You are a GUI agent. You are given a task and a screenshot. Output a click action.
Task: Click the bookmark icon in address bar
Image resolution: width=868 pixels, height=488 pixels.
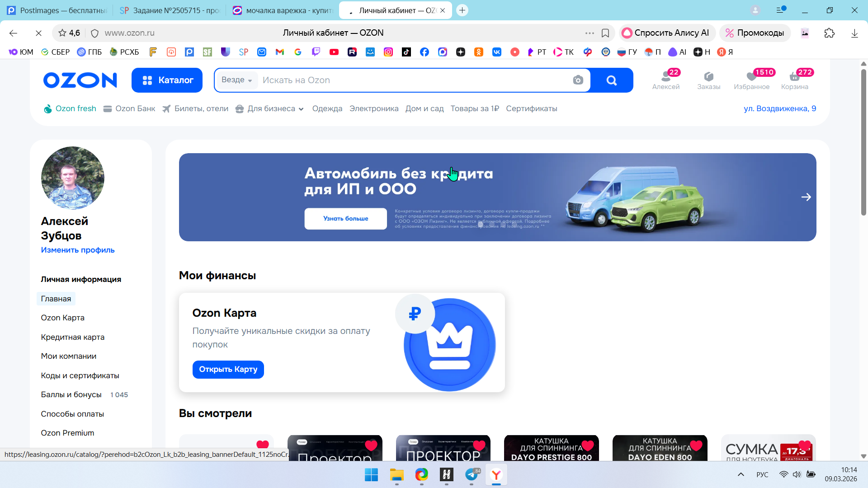tap(605, 33)
